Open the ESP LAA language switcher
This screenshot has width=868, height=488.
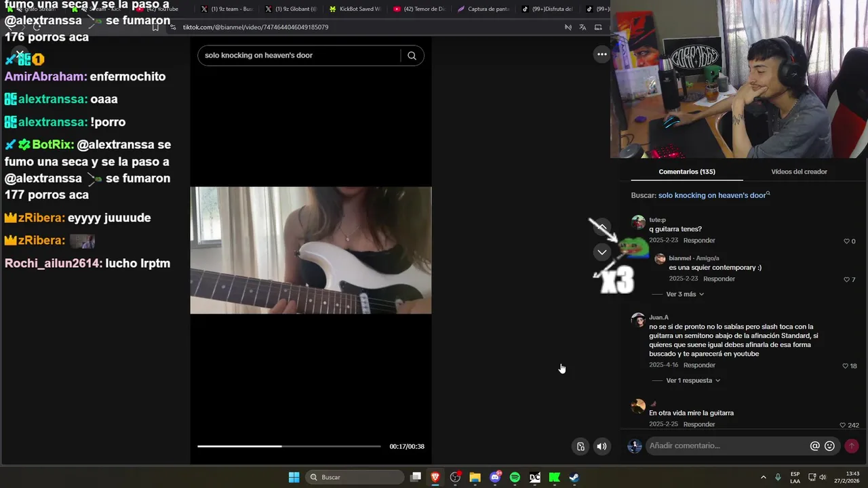pyautogui.click(x=795, y=477)
